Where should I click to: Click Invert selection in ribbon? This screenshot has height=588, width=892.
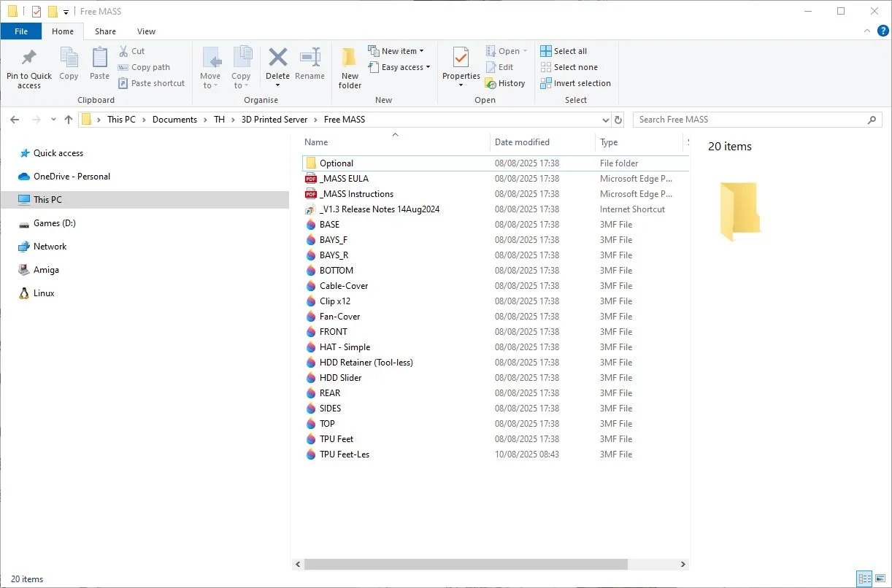[x=575, y=83]
